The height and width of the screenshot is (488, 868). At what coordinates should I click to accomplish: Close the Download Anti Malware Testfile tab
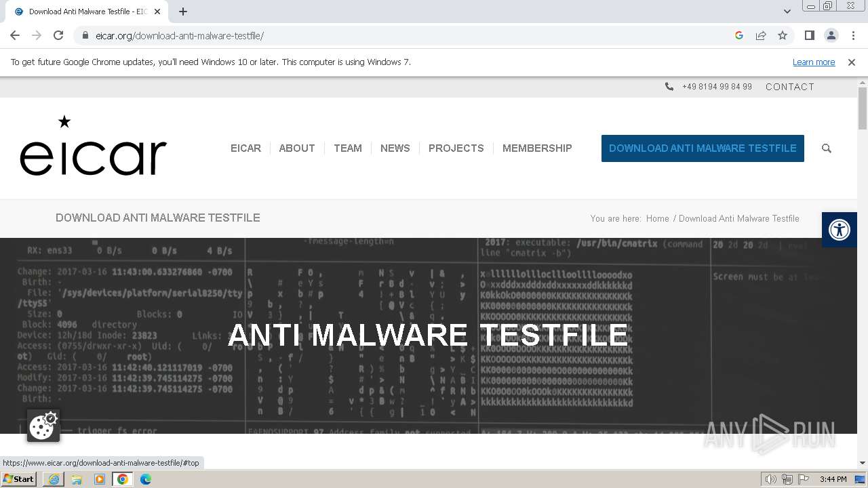point(157,12)
